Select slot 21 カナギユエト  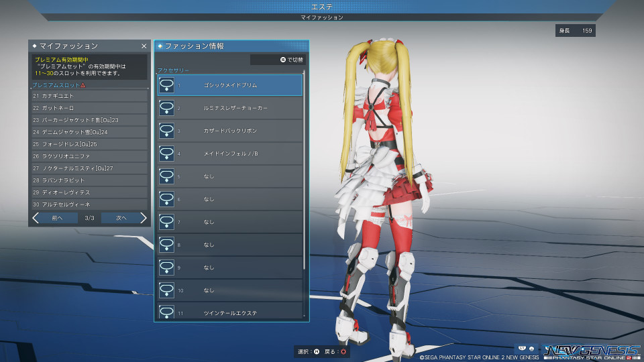pos(89,96)
